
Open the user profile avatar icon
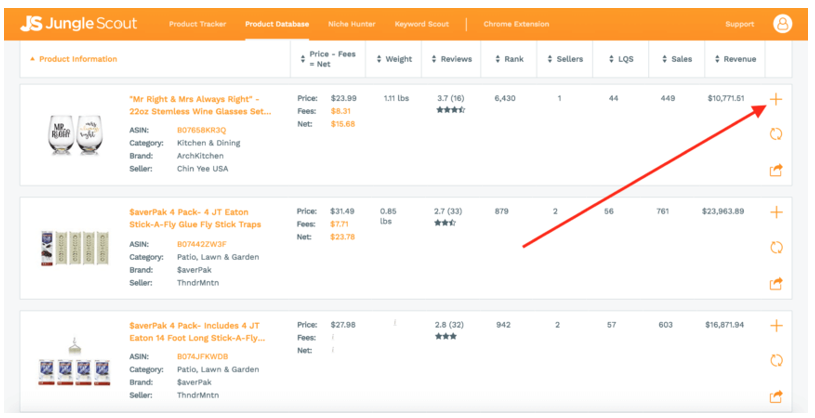tap(782, 23)
